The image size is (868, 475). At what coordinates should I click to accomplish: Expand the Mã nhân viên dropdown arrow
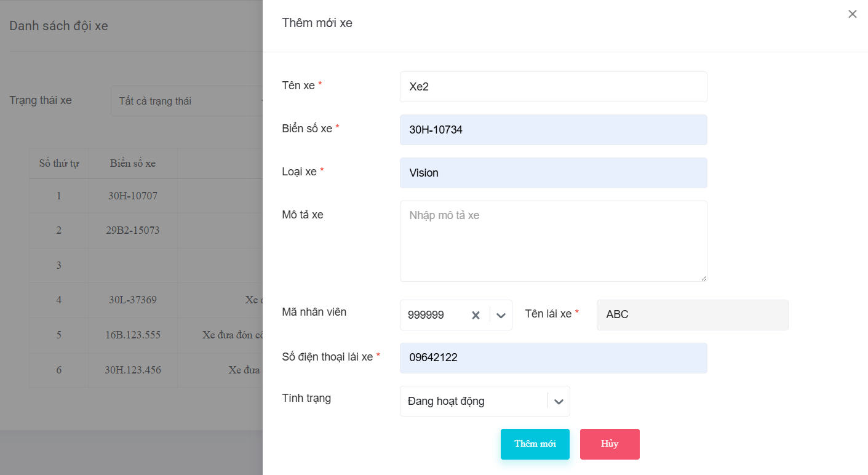(501, 315)
